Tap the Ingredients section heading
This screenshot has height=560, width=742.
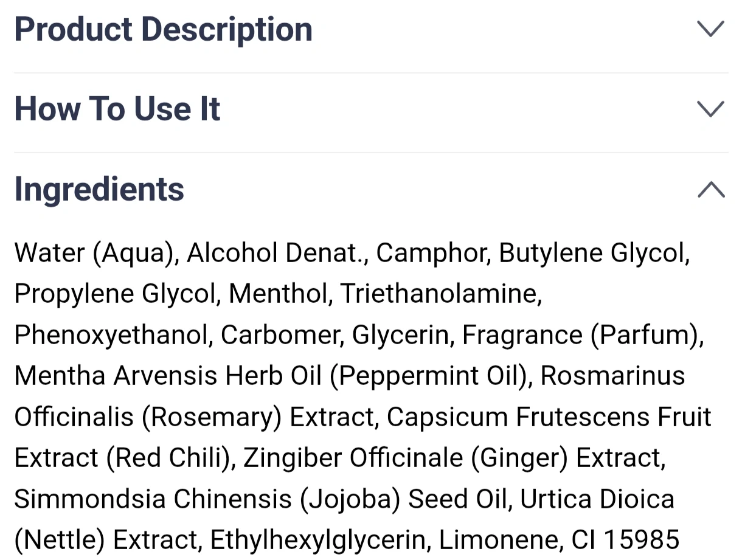tap(99, 189)
